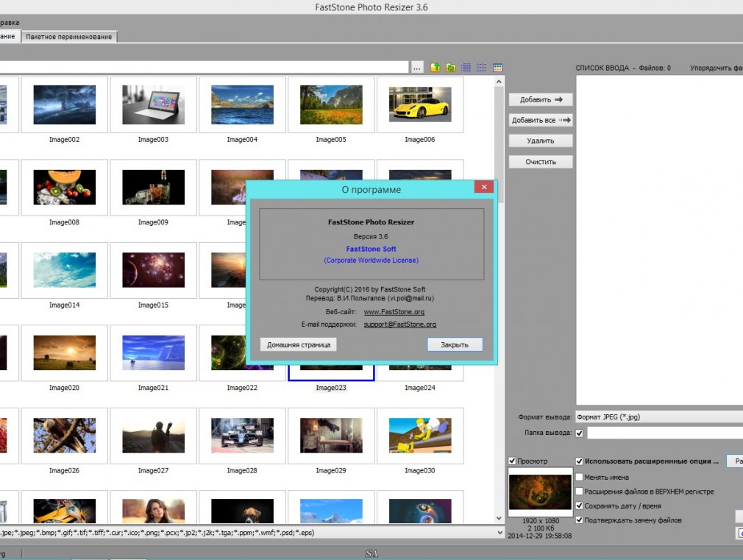Viewport: 743px width, 560px height.
Task: Select the Image021 blue sea thumbnail
Action: [153, 352]
